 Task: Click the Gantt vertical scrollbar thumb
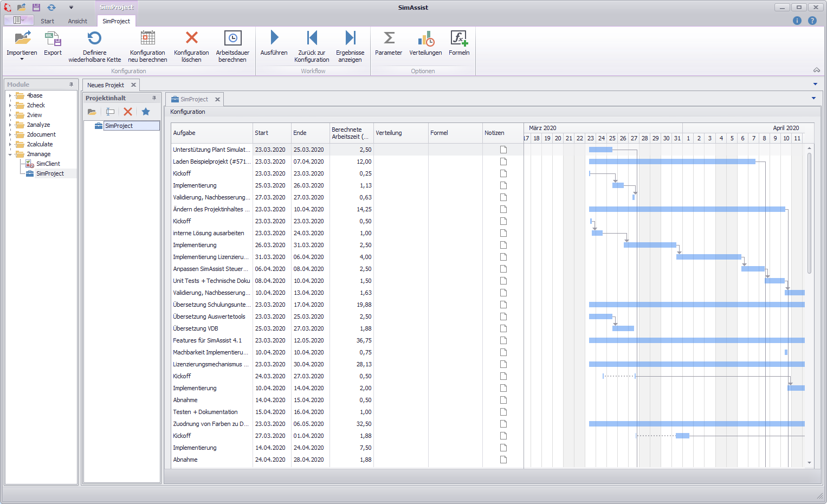810,213
